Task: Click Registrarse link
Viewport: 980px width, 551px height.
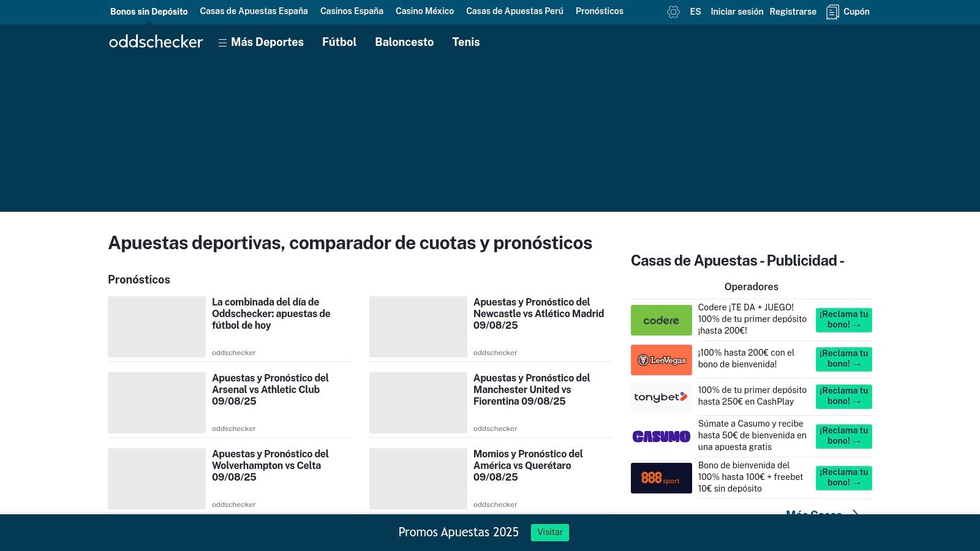Action: [x=793, y=12]
